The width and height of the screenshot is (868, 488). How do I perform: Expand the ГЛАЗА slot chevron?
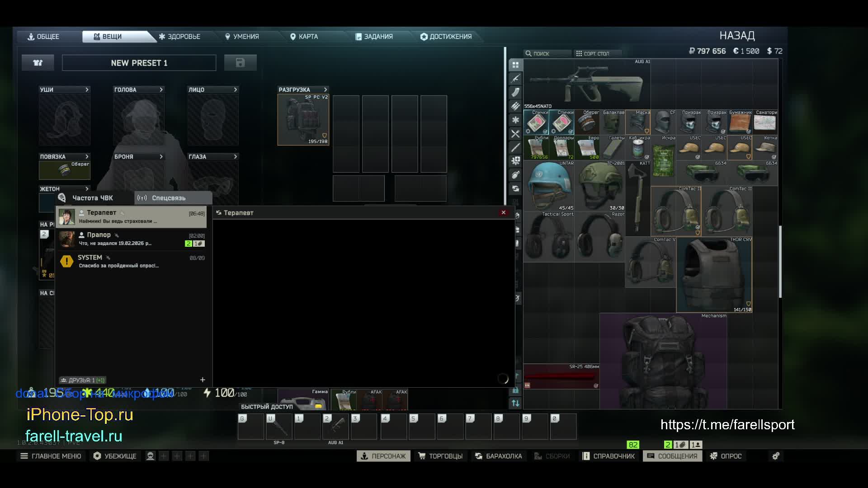pos(235,156)
